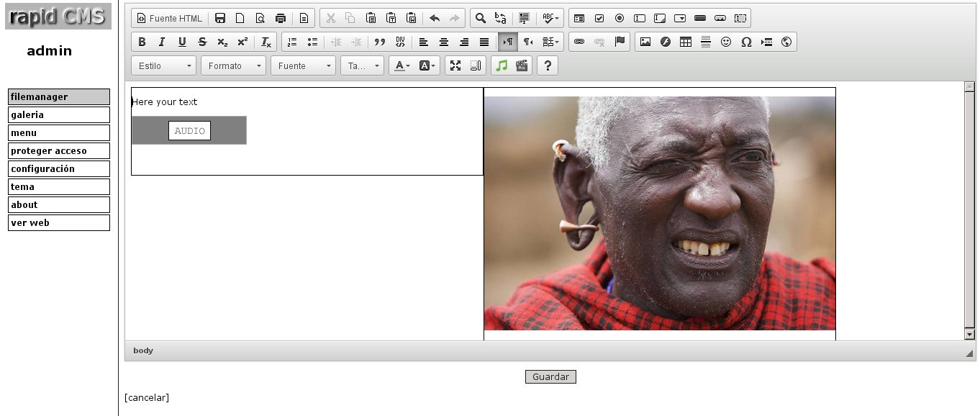The height and width of the screenshot is (416, 980).
Task: Click the [cancelar] link
Action: pyautogui.click(x=147, y=397)
